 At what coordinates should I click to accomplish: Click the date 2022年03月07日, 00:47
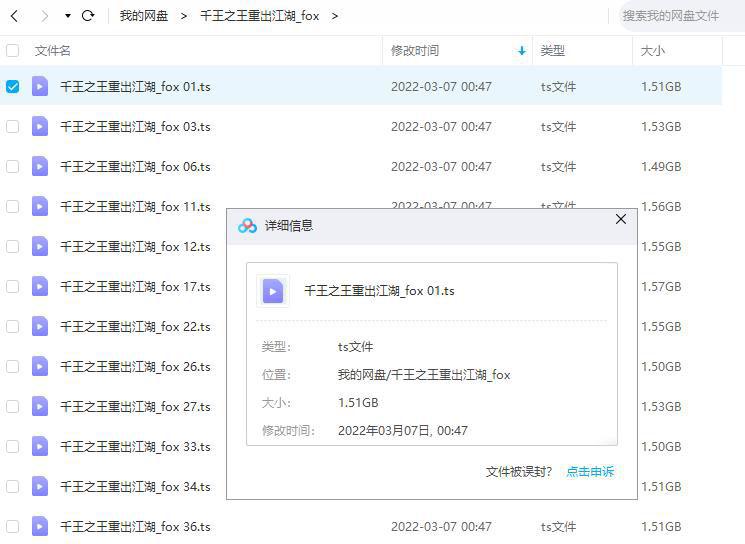pos(403,430)
